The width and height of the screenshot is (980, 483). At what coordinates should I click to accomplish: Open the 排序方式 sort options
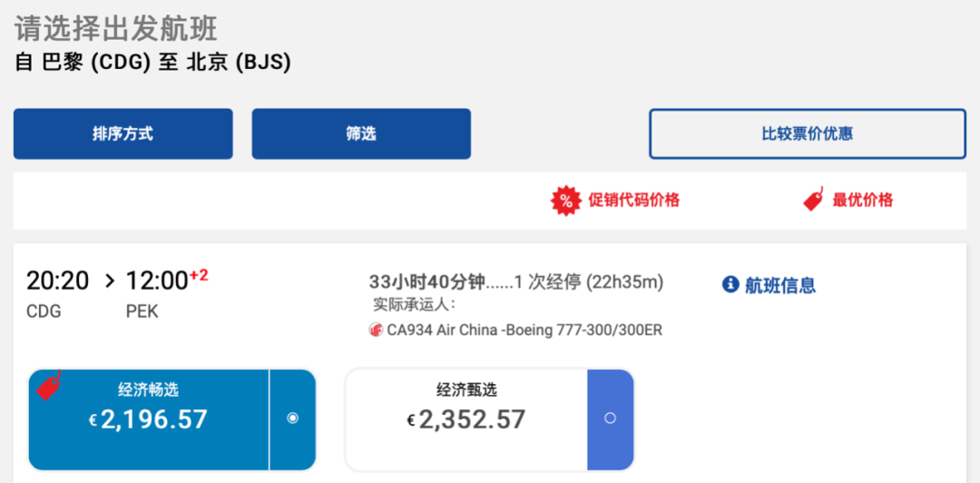(x=122, y=134)
